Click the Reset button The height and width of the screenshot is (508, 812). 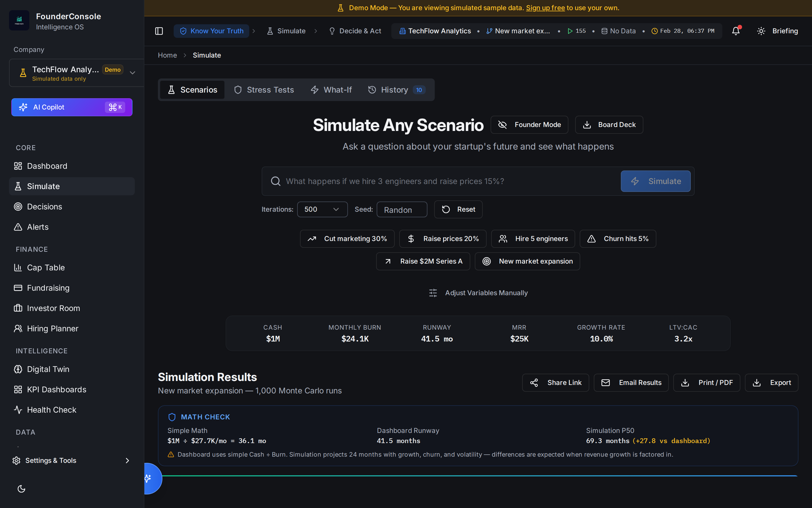[x=458, y=209]
